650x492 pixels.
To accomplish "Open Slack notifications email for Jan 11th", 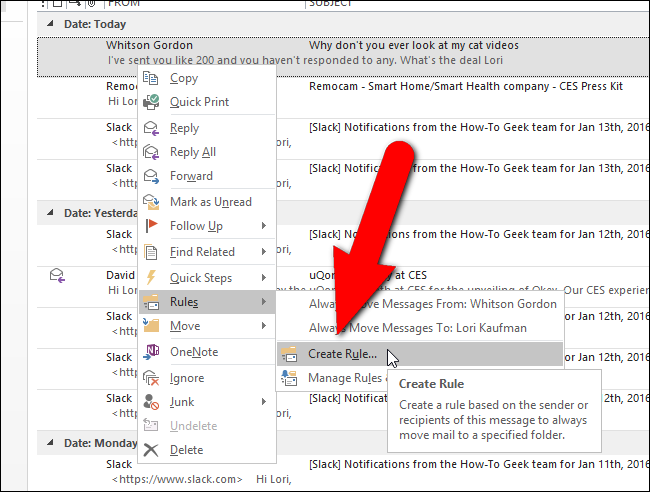I will [343, 472].
